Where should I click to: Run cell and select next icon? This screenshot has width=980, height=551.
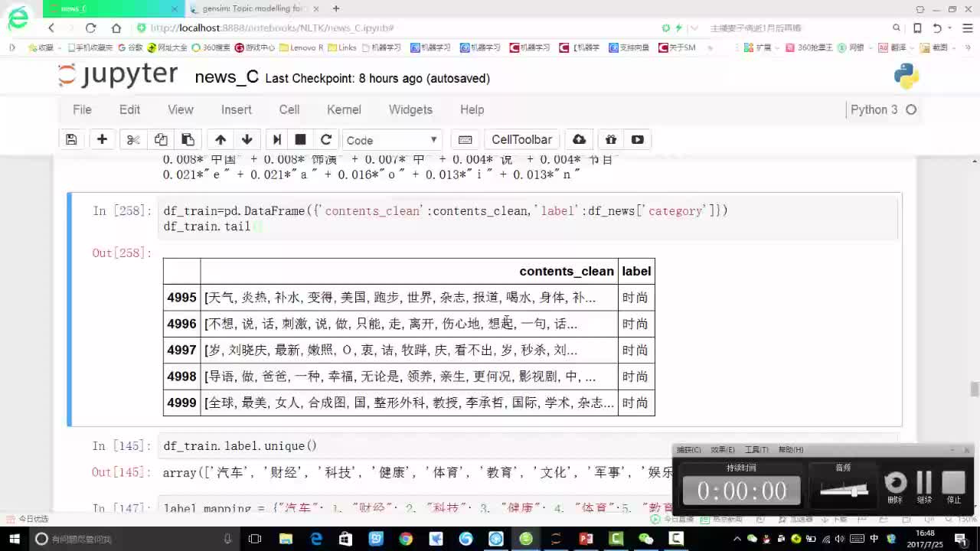(277, 139)
